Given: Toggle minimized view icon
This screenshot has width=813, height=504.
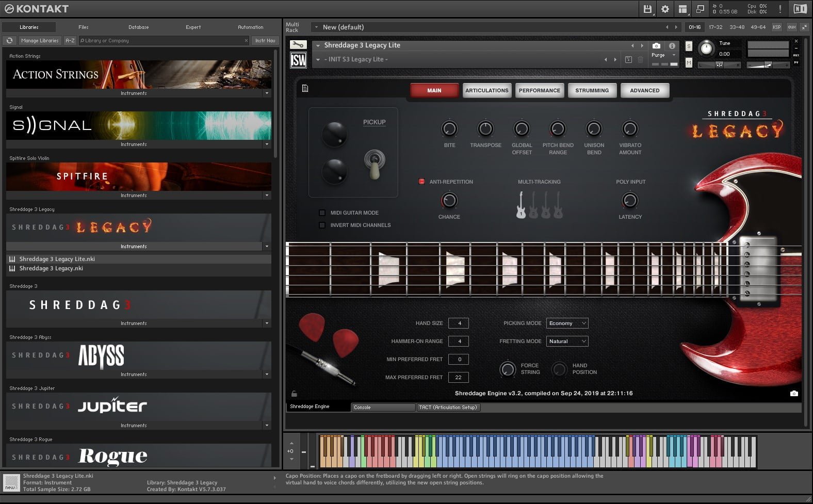Looking at the screenshot, I should [x=700, y=9].
